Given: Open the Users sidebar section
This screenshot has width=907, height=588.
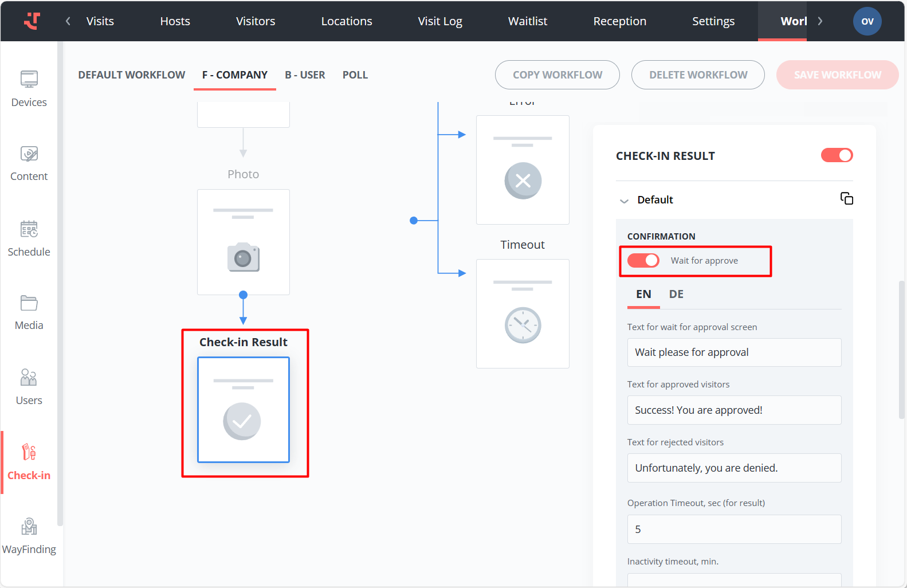Looking at the screenshot, I should [x=29, y=387].
